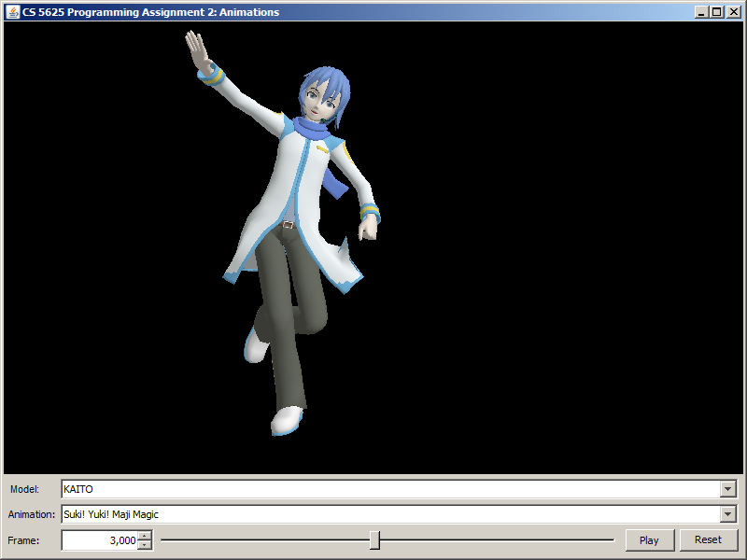The height and width of the screenshot is (560, 747).
Task: Decrement the Frame spinner down arrow
Action: (x=144, y=544)
